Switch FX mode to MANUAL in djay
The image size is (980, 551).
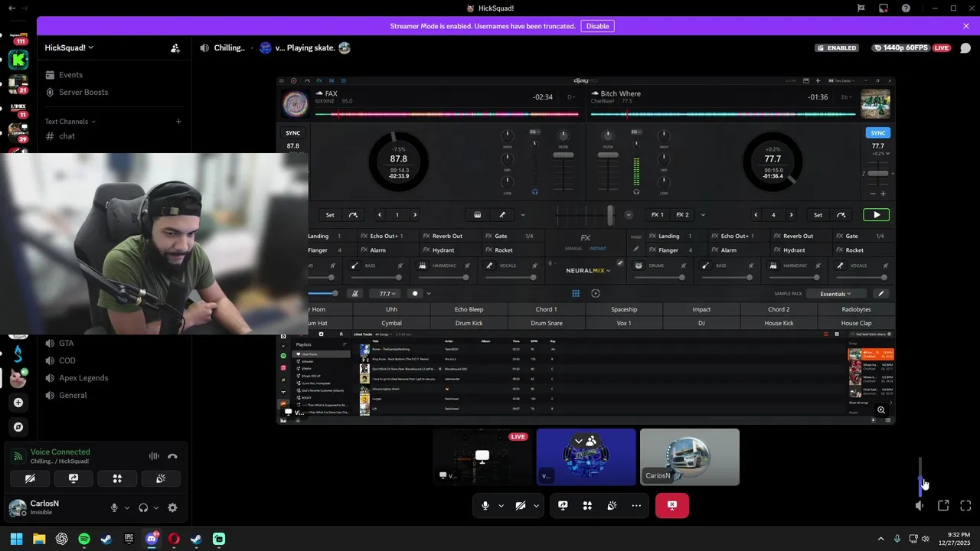(574, 249)
